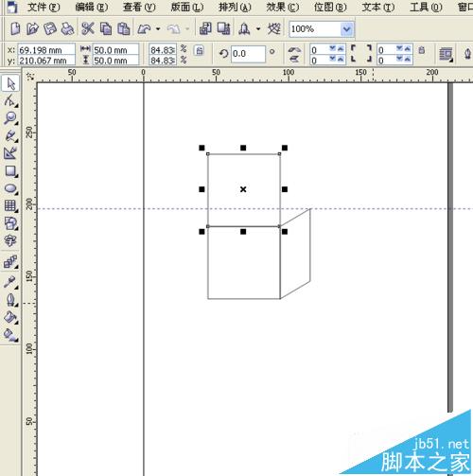Expand the application launcher dropdown arrow
Screen dimensions: 473x476
click(x=258, y=29)
